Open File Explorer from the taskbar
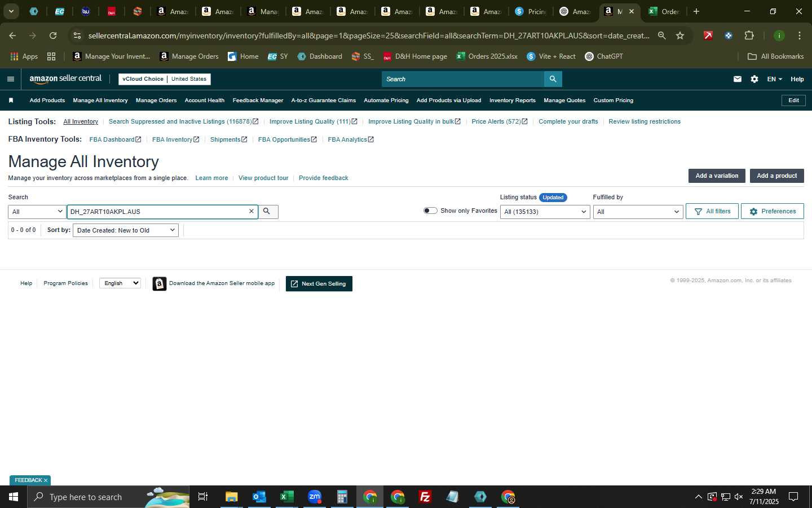 [231, 497]
